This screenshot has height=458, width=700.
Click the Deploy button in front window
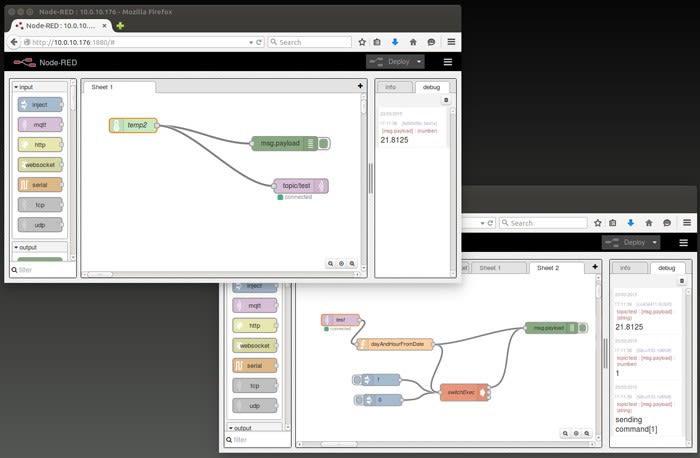click(390, 62)
